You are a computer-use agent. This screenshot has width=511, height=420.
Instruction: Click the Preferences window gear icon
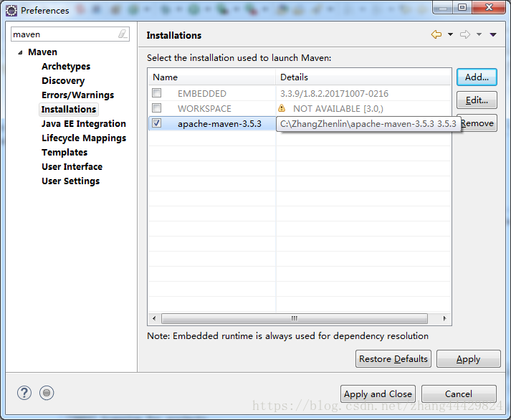click(x=11, y=11)
